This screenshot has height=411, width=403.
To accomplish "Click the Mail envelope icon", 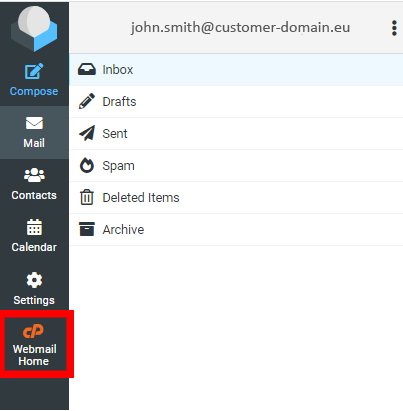I will click(x=34, y=123).
